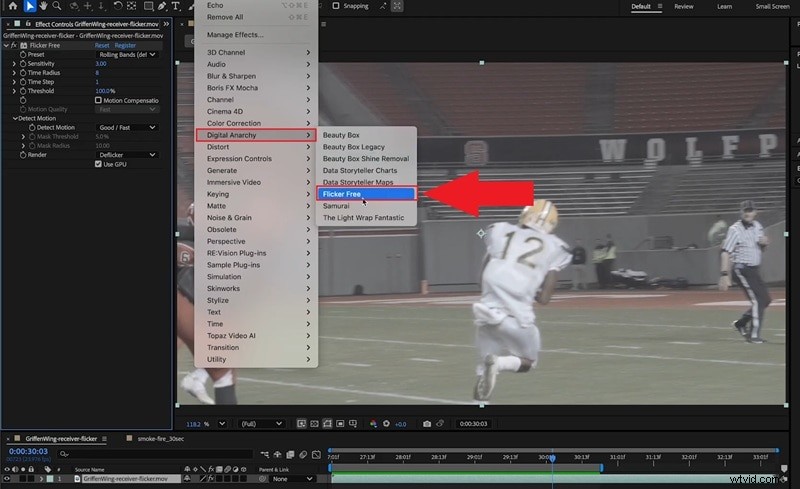The width and height of the screenshot is (800, 489).
Task: Expand layer 1 properties in timeline
Action: coord(41,479)
